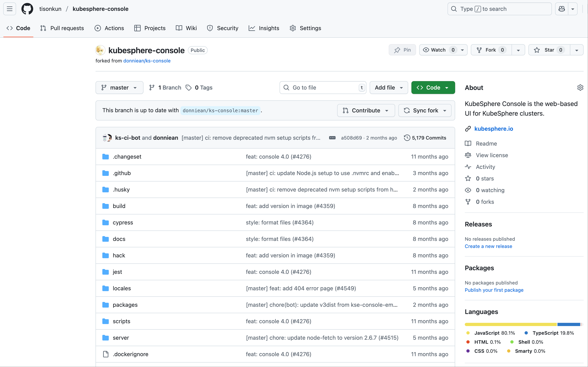588x367 pixels.
Task: Click Create a new release link
Action: coord(488,246)
